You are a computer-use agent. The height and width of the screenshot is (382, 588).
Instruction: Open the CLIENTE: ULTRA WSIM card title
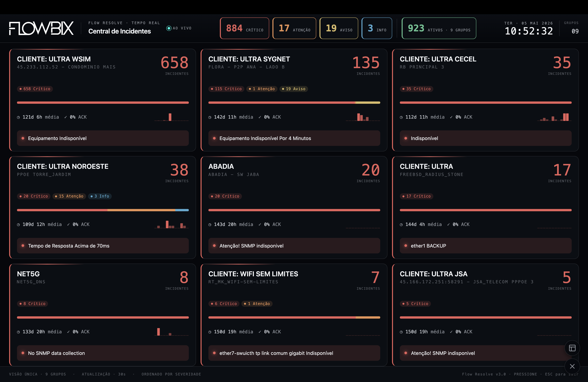click(x=54, y=59)
